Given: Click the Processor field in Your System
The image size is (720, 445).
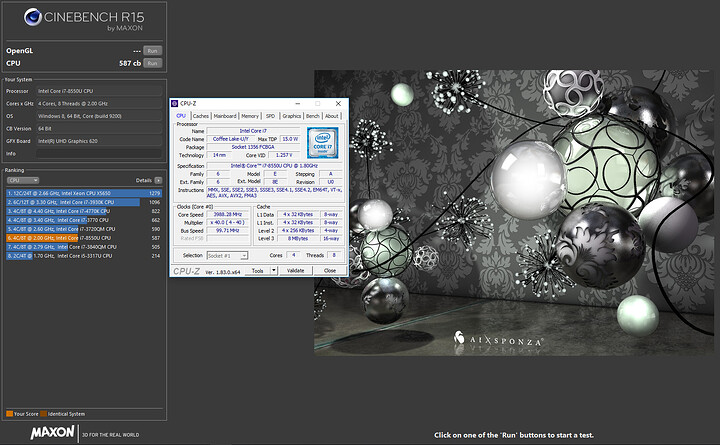Looking at the screenshot, I should click(99, 91).
